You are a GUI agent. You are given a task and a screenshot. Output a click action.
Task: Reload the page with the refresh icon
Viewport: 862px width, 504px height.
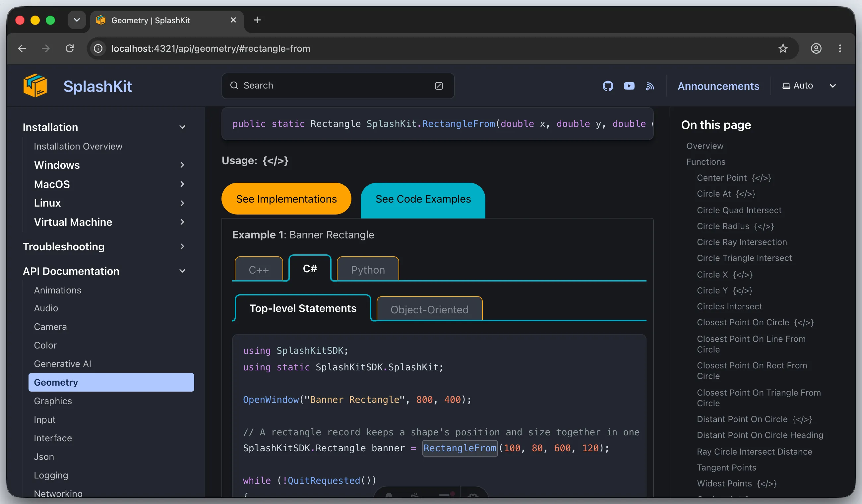pyautogui.click(x=70, y=49)
